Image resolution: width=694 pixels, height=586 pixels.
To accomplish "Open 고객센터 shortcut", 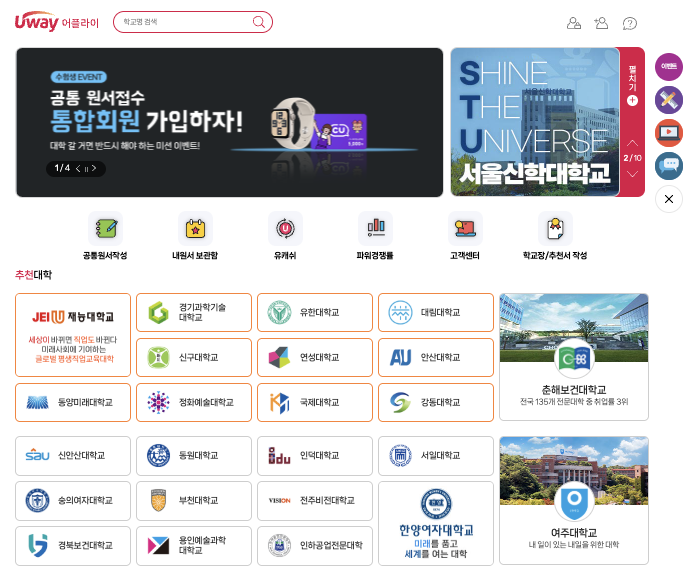I will point(465,235).
